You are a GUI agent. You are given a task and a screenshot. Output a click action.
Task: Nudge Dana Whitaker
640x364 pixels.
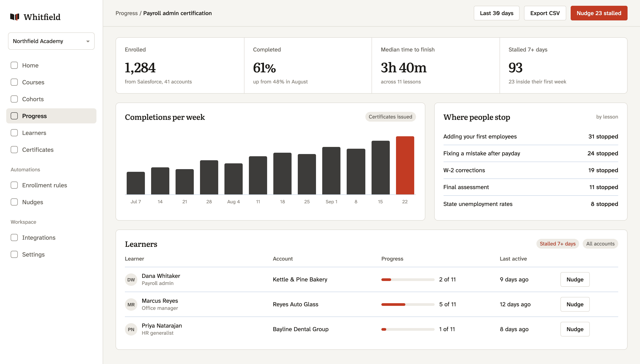click(575, 279)
